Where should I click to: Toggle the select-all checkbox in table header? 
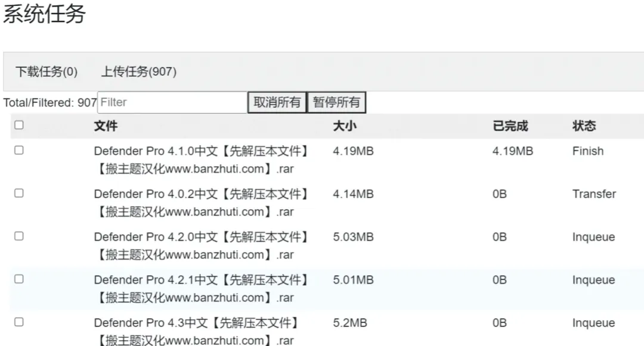pyautogui.click(x=19, y=124)
